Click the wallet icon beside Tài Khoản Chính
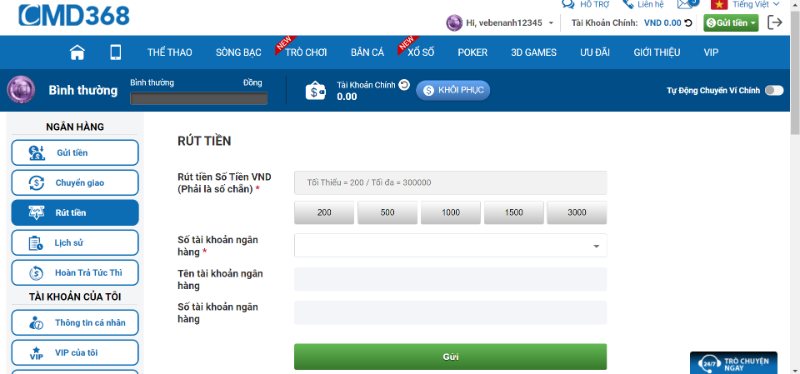800x374 pixels. 316,91
